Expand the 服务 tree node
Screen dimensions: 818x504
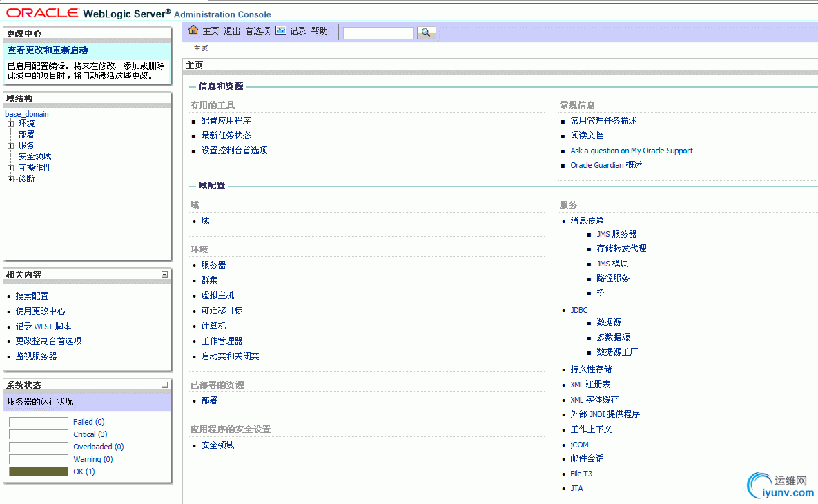coord(10,146)
